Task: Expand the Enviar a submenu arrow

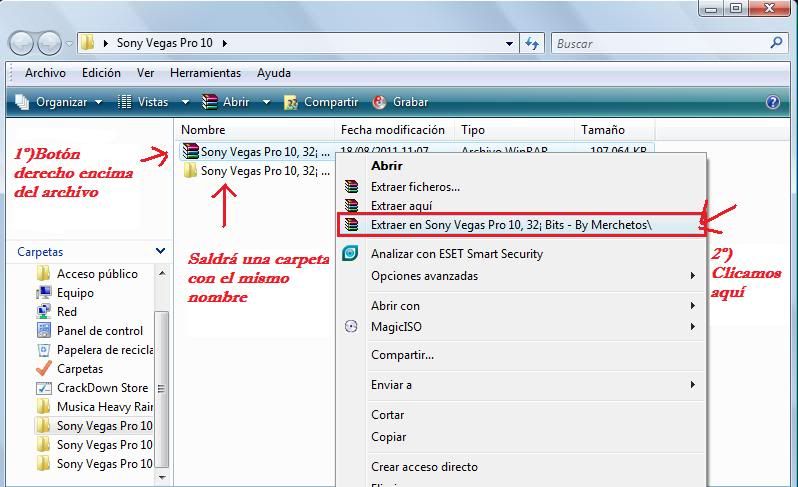Action: 693,385
